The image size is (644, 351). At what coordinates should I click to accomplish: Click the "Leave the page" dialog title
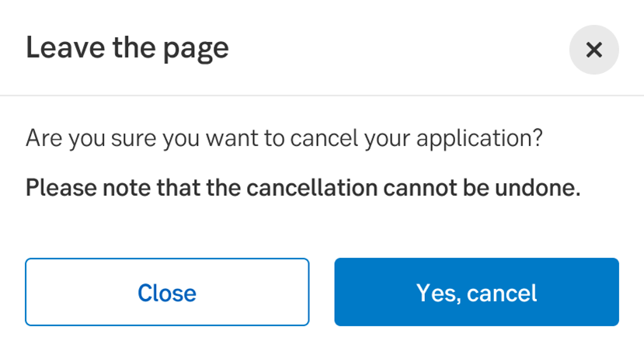tap(127, 48)
